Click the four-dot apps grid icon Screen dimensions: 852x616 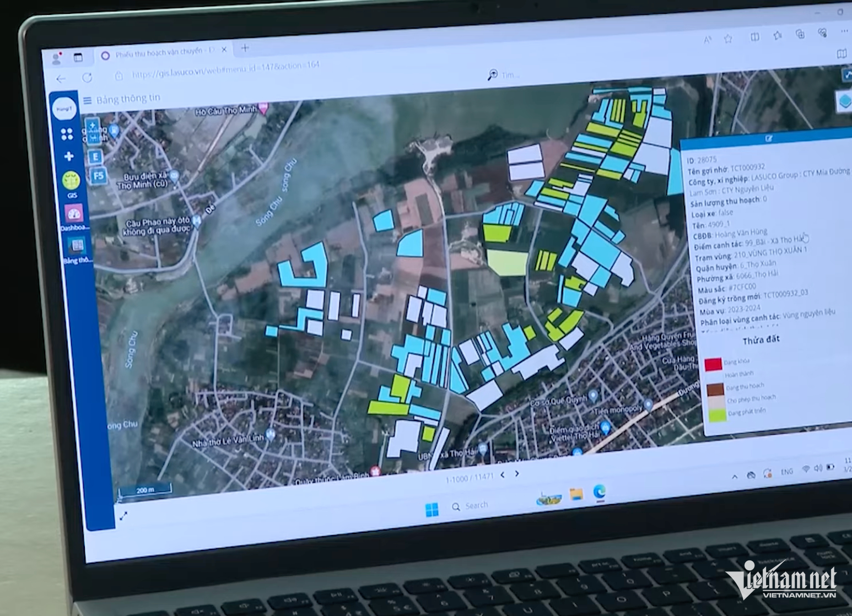(x=67, y=134)
